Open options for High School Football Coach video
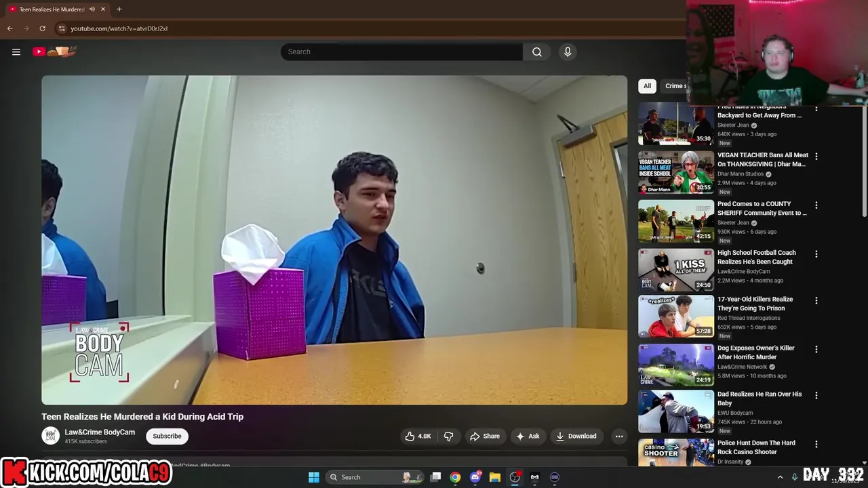 [816, 253]
